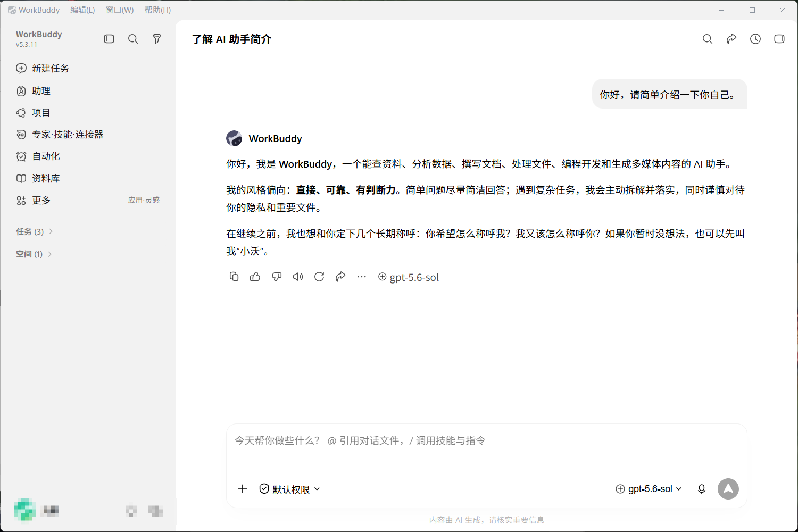Image resolution: width=798 pixels, height=532 pixels.
Task: Click the user avatar at sidebar bottom
Action: tap(24, 510)
